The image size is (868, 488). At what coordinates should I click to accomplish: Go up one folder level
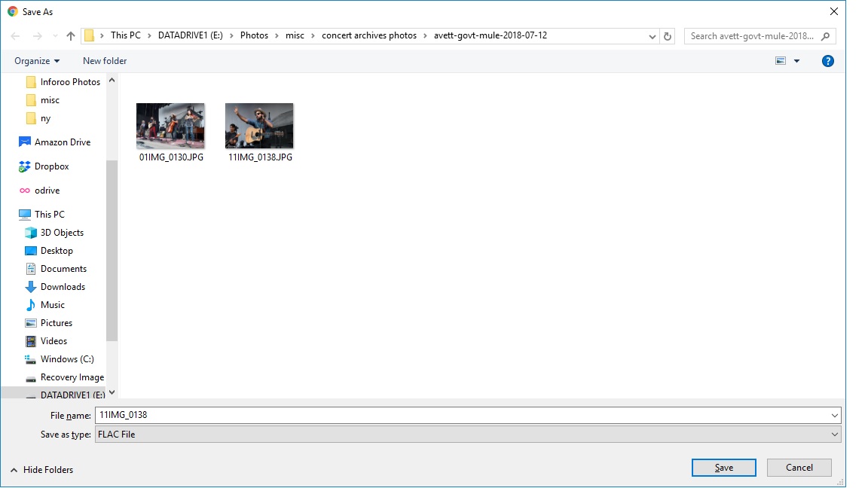(69, 35)
